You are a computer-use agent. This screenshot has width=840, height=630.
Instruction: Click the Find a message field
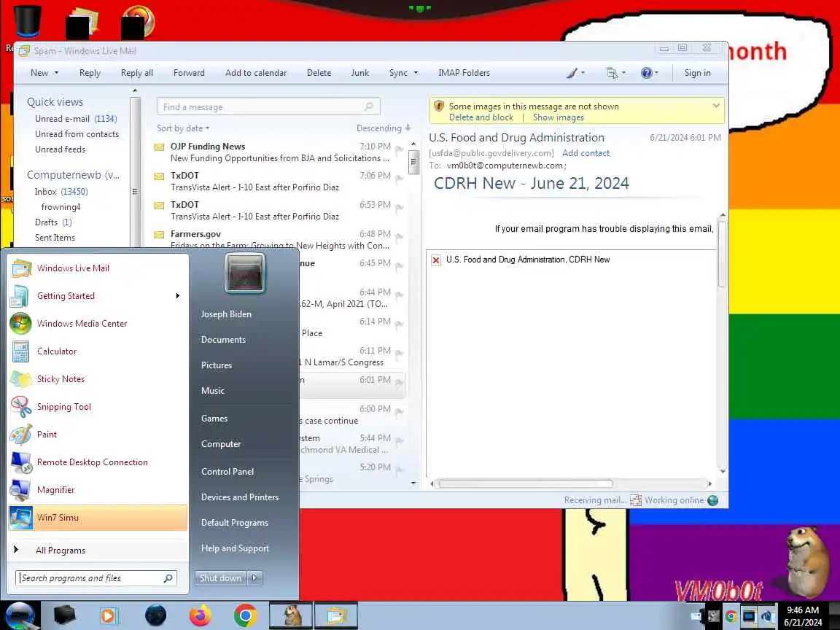coord(268,106)
